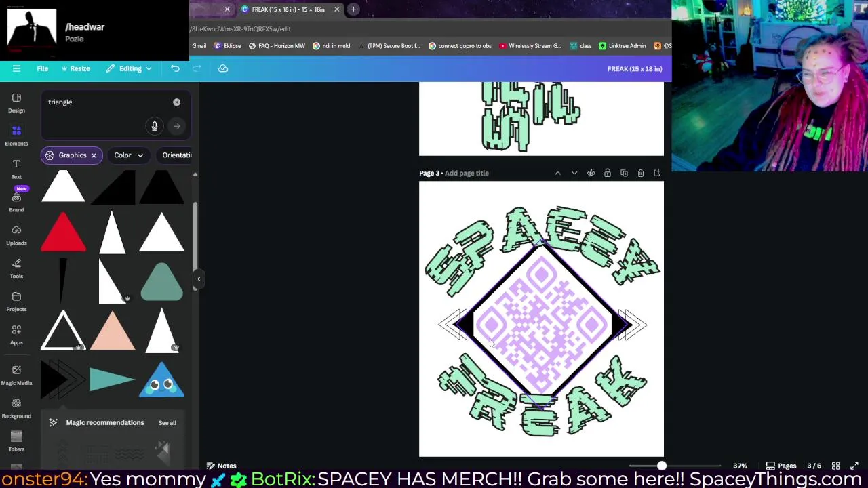868x488 pixels.
Task: Move Page 3 down
Action: [574, 173]
